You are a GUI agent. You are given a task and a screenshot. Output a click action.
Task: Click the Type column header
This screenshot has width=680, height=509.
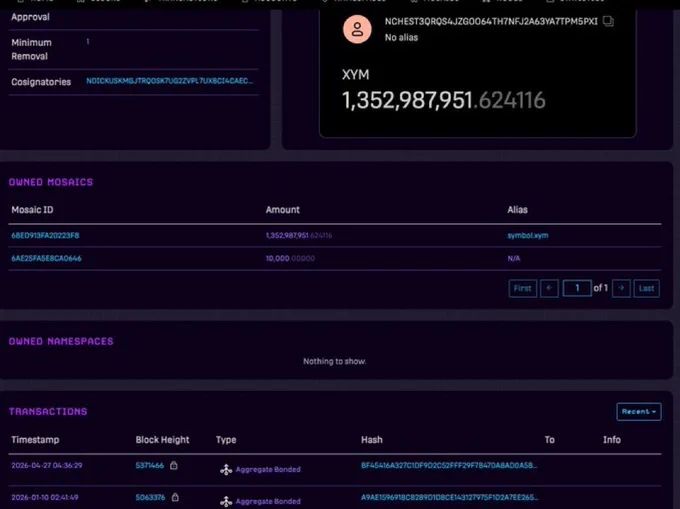226,440
